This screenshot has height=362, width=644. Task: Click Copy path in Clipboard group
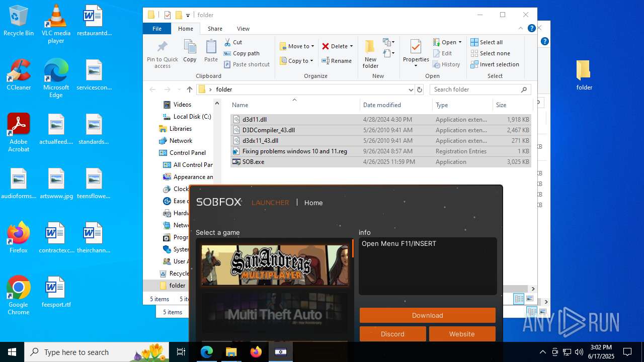[x=242, y=53]
